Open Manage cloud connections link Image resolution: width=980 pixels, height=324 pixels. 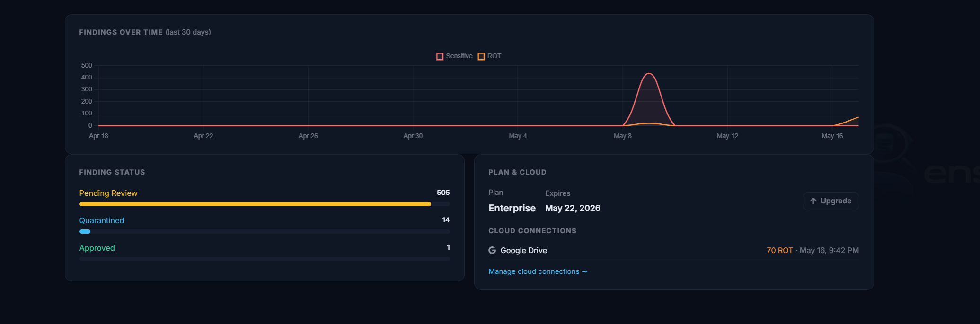click(538, 271)
